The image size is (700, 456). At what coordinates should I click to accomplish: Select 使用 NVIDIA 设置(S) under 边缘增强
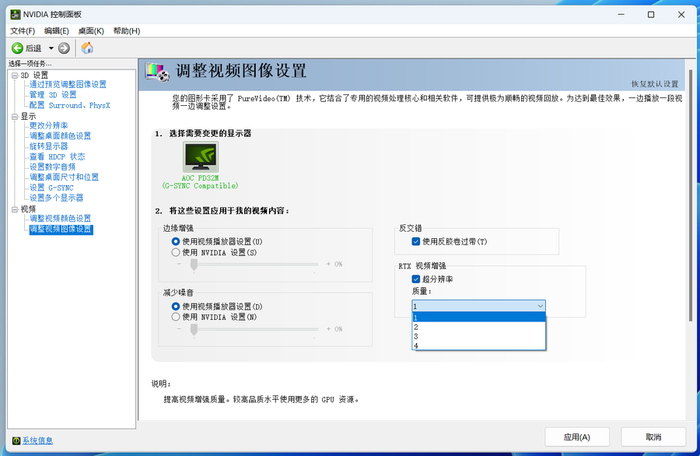[176, 252]
